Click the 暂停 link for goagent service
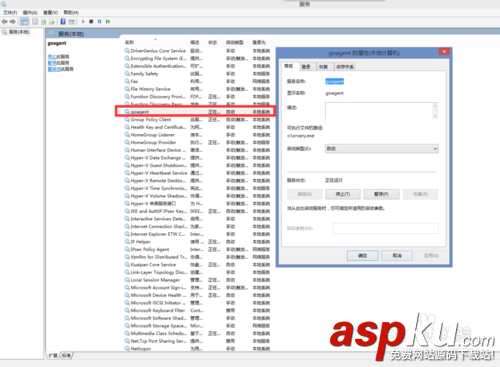The height and width of the screenshot is (367, 500). click(x=52, y=63)
